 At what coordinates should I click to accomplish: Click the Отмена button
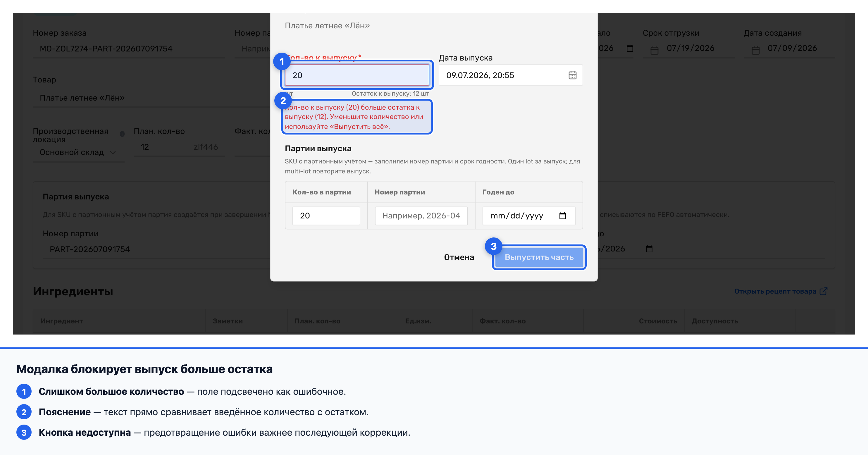[459, 257]
